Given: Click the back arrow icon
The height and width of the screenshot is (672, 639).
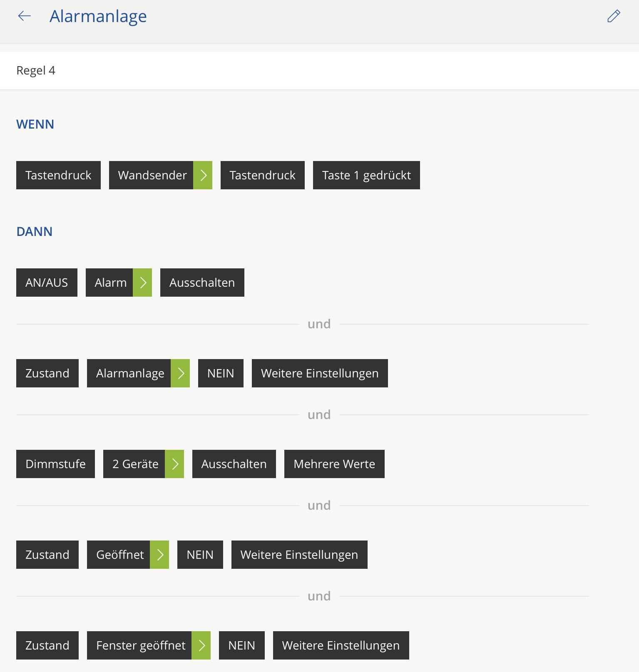Looking at the screenshot, I should pyautogui.click(x=25, y=16).
